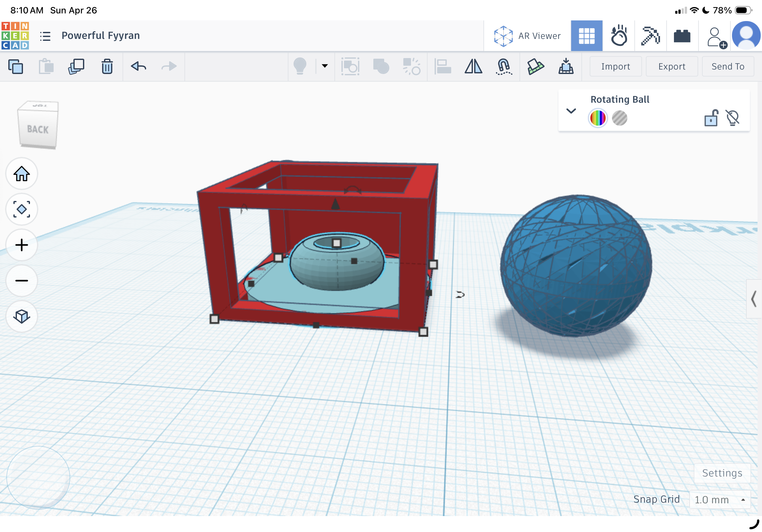Switch to Bricks mode

(x=682, y=36)
